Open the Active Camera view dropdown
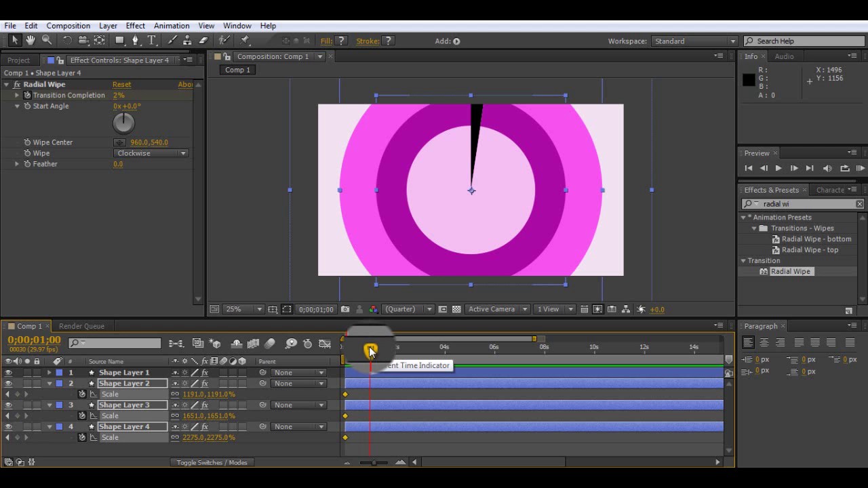Screen dimensions: 868x488 [x=497, y=310]
